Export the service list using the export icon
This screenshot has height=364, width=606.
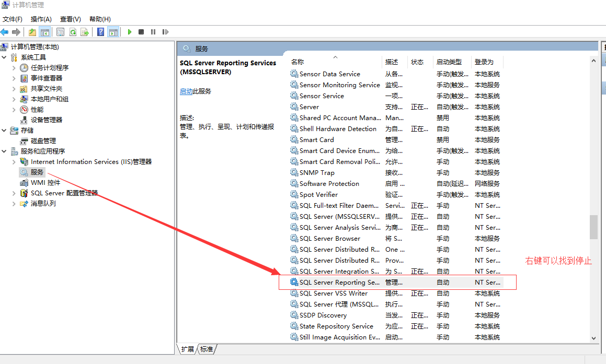pos(85,31)
